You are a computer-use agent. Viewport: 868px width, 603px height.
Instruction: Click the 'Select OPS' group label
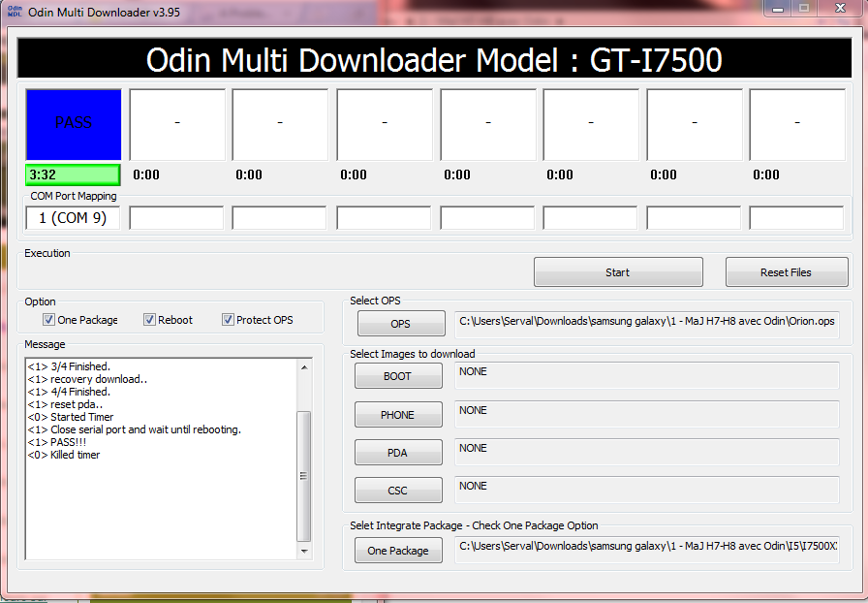[375, 301]
